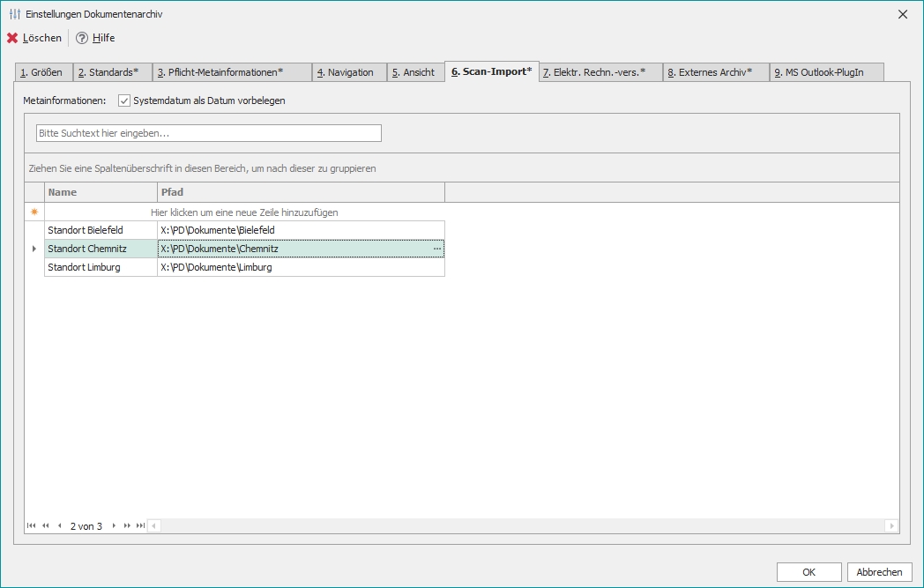Click the Abbrechen button
Screen dimensions: 924x588
pyautogui.click(x=879, y=572)
